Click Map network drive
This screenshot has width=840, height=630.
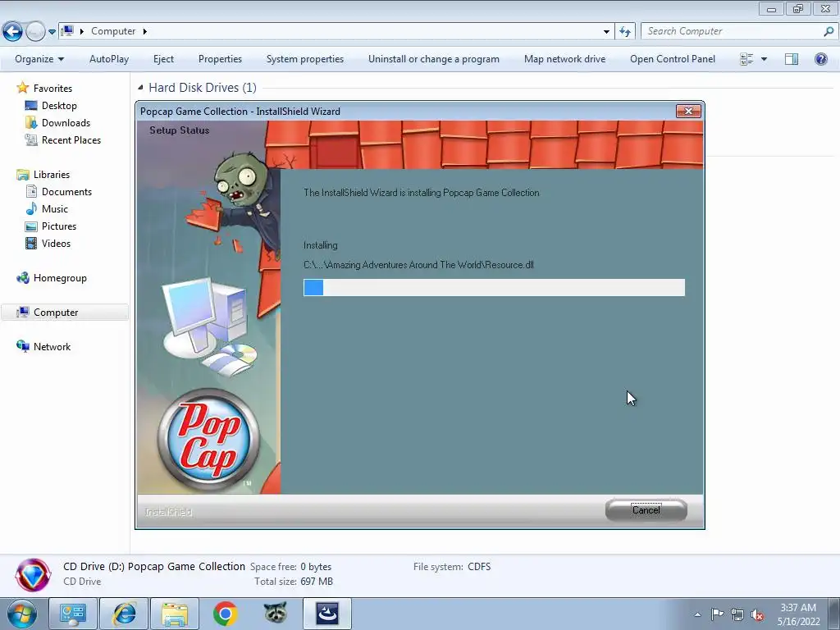point(564,59)
